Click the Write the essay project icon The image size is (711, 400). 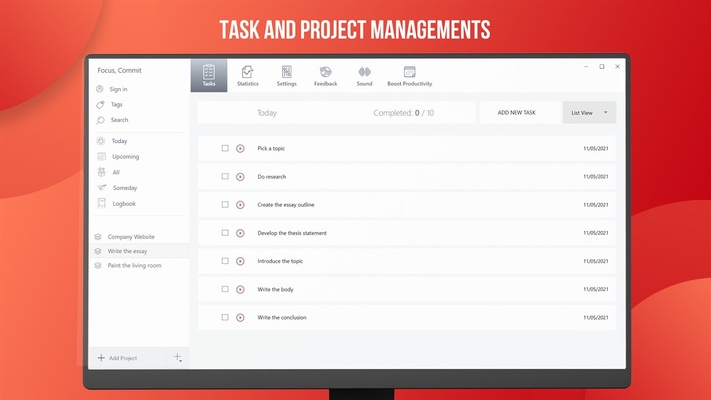click(x=98, y=251)
